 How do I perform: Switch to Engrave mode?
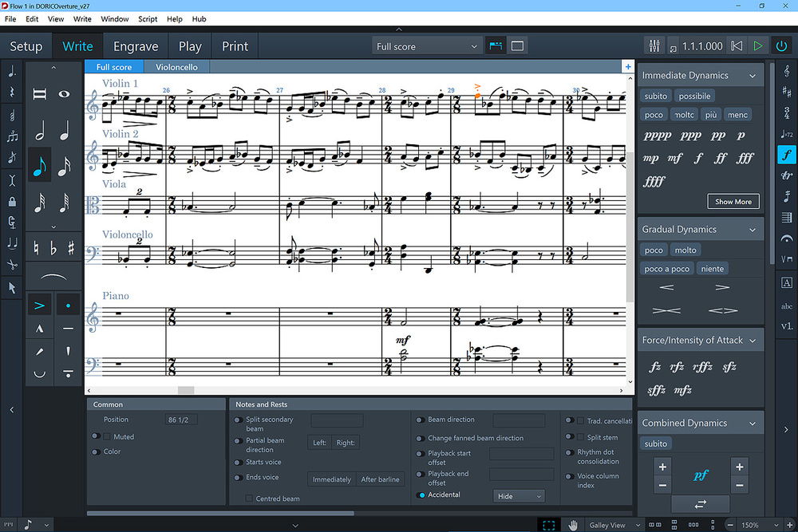pyautogui.click(x=136, y=46)
